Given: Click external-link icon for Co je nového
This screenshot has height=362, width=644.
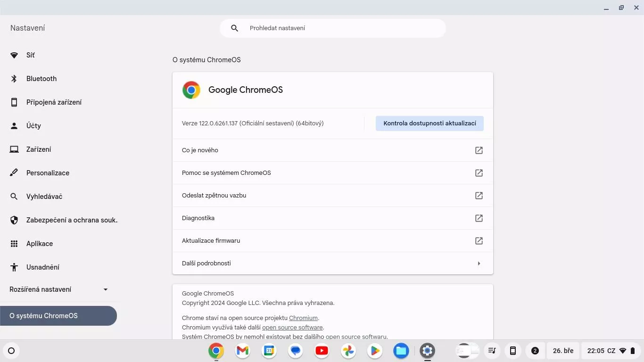Looking at the screenshot, I should (x=479, y=150).
